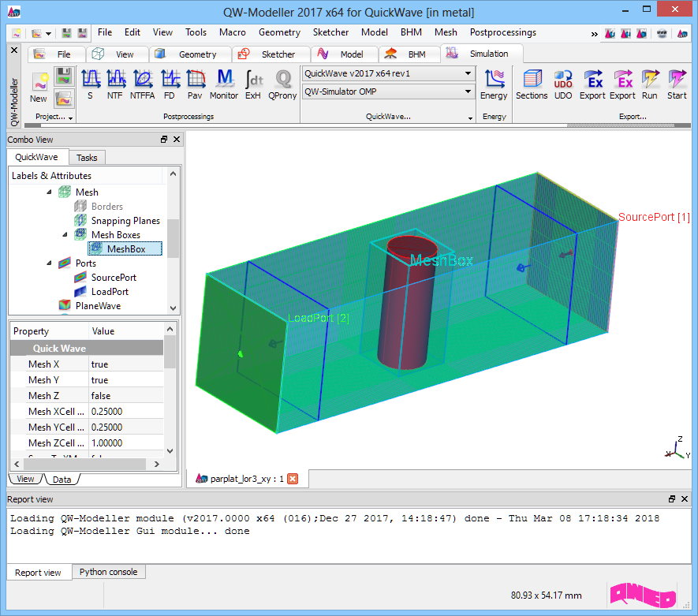This screenshot has width=698, height=616.
Task: Open S parameters postprocessing
Action: (90, 84)
